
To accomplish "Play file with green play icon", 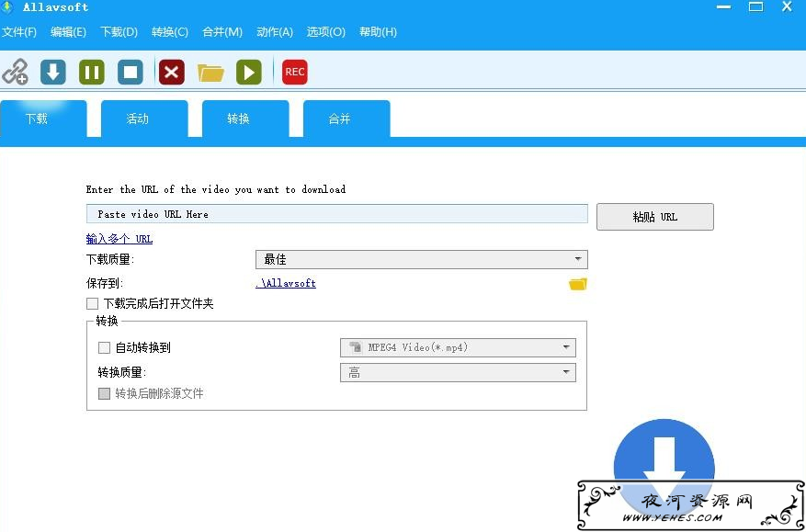I will [249, 72].
